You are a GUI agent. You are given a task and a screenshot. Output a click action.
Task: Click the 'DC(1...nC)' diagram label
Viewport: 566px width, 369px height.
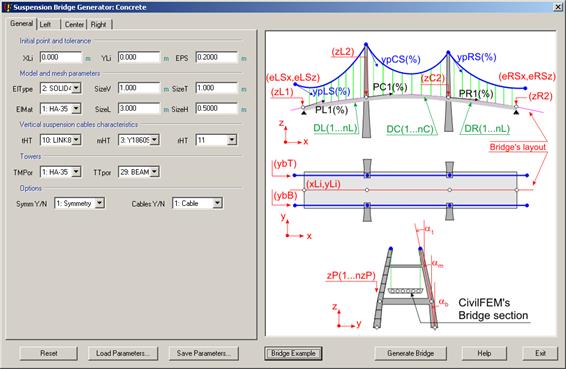(x=410, y=129)
